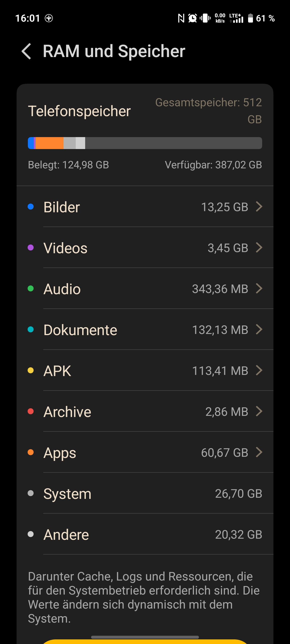Expand Videos category chevron
This screenshot has height=644, width=290.
coord(259,247)
